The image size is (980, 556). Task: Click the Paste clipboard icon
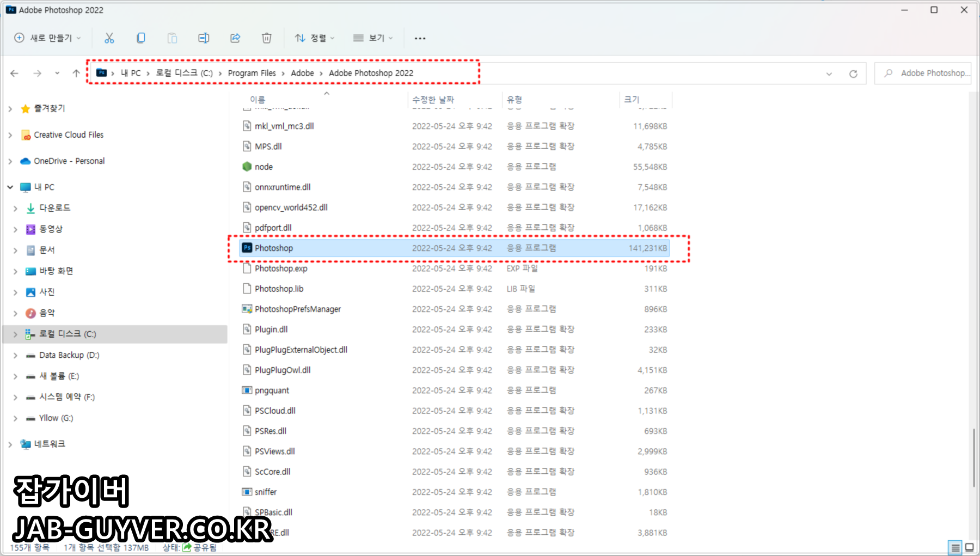(x=172, y=38)
